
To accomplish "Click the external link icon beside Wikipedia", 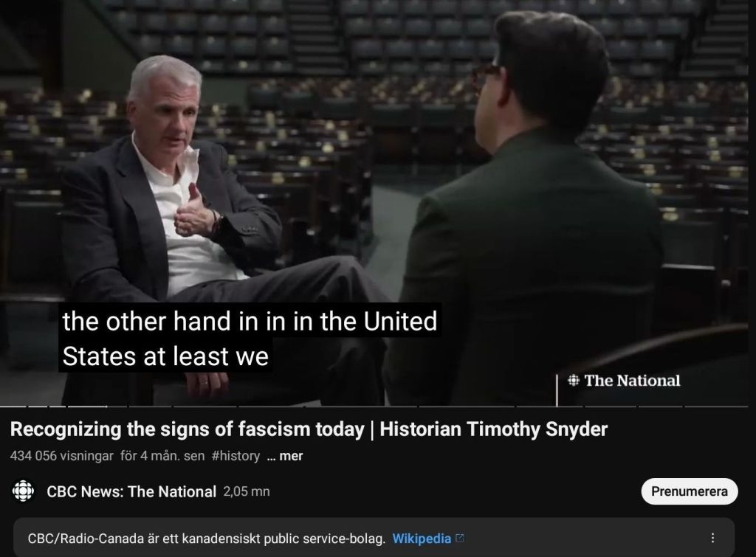I will click(x=460, y=538).
